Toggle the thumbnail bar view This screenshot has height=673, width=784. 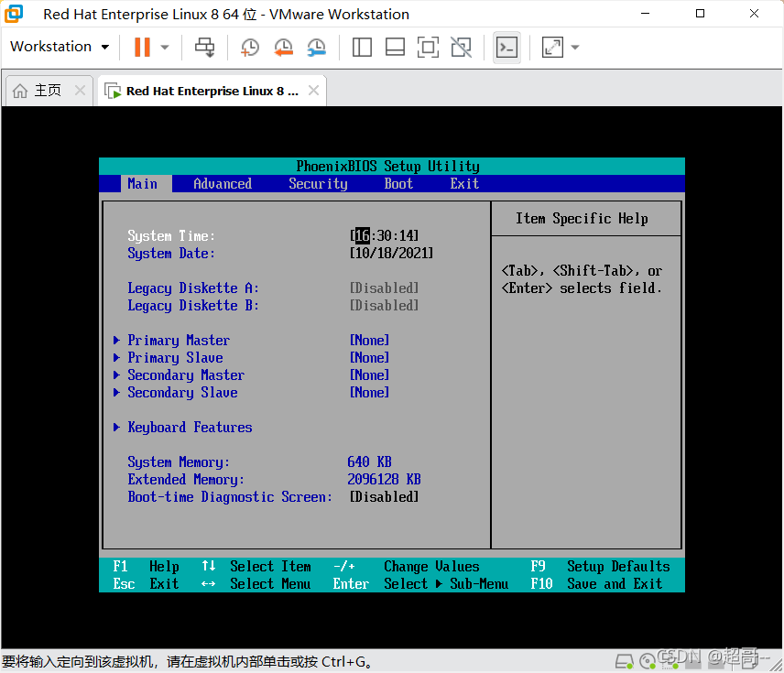point(395,48)
